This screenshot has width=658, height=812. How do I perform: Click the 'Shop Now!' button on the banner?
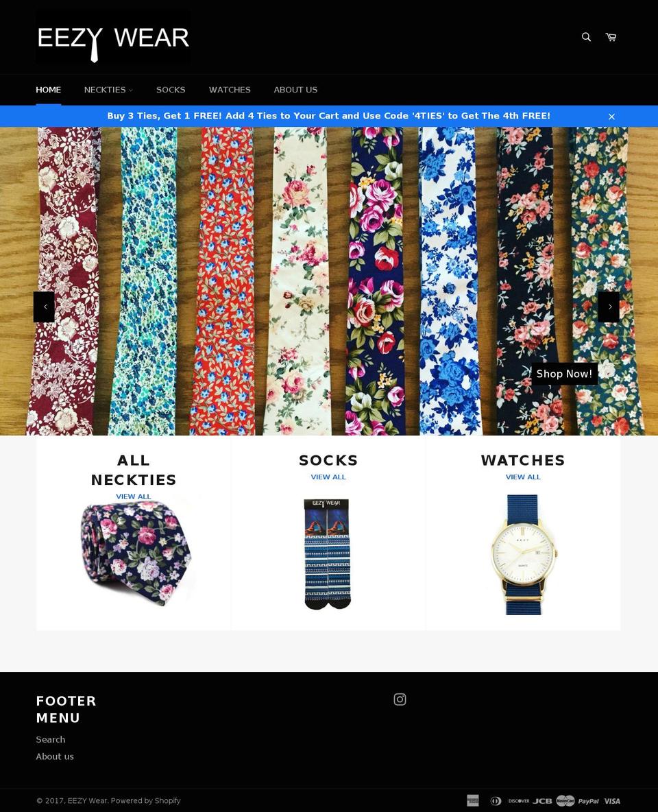[564, 374]
